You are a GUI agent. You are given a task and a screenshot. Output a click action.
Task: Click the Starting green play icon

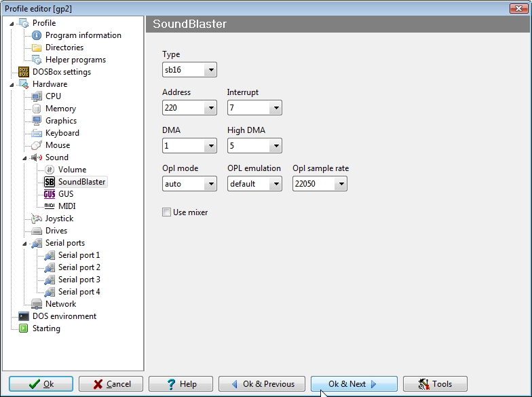coord(24,328)
